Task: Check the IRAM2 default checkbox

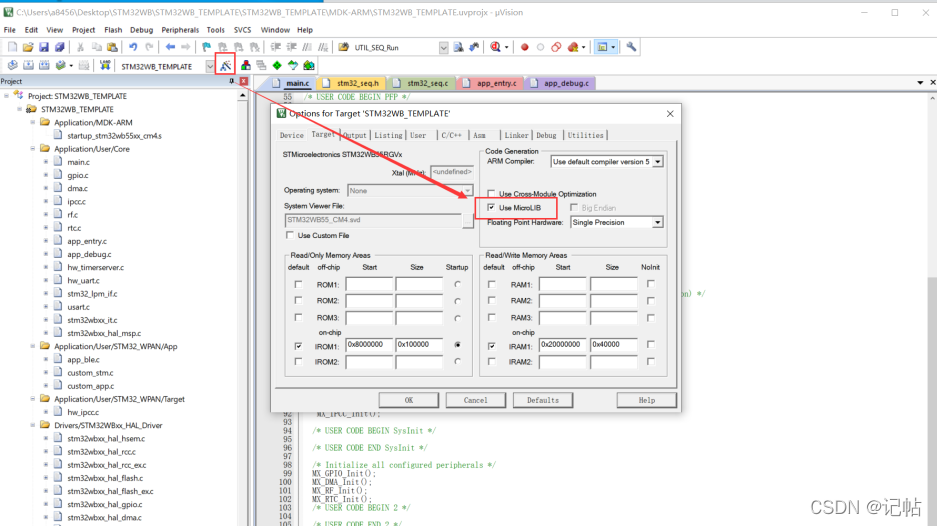Action: click(492, 362)
